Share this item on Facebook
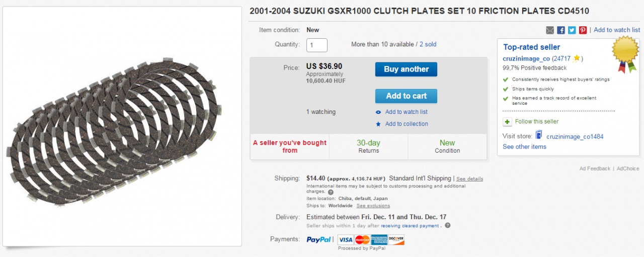 pyautogui.click(x=561, y=30)
